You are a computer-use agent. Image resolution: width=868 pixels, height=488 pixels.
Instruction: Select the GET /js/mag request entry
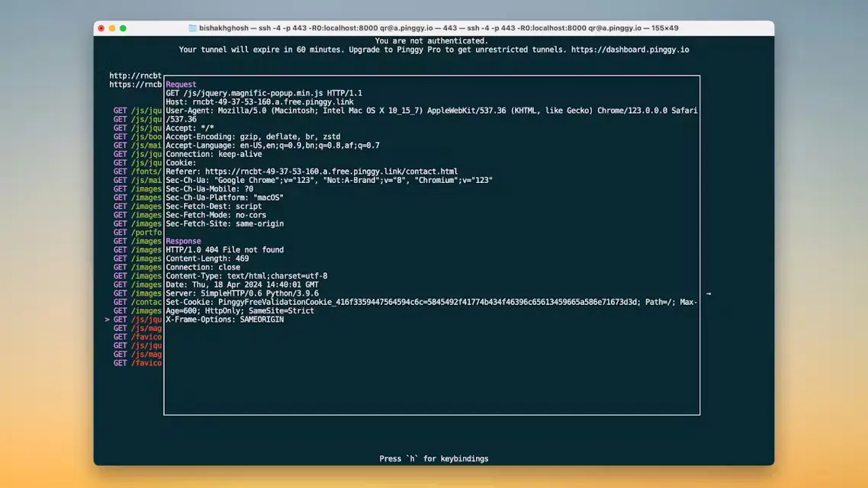(136, 328)
